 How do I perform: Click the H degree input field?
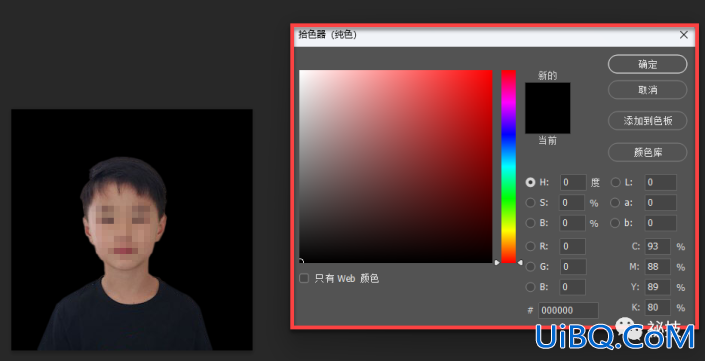(x=573, y=183)
